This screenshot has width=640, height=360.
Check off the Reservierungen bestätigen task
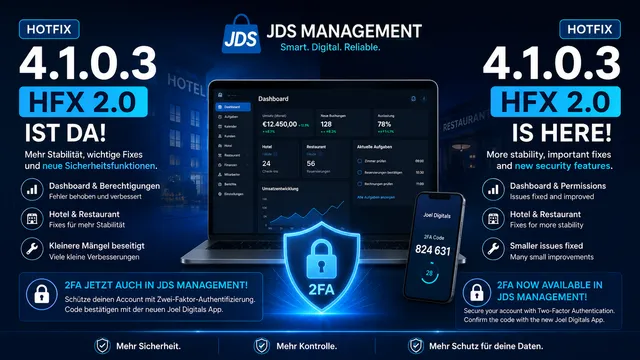360,173
